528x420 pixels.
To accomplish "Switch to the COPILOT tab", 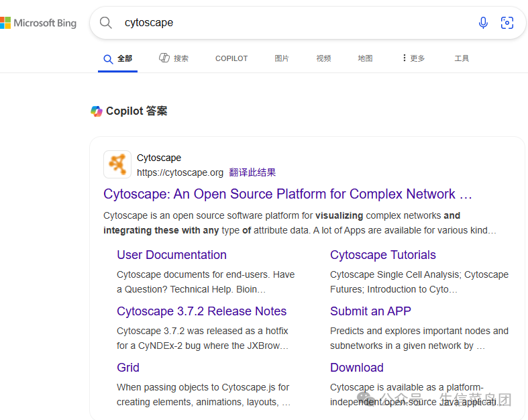I will (231, 58).
